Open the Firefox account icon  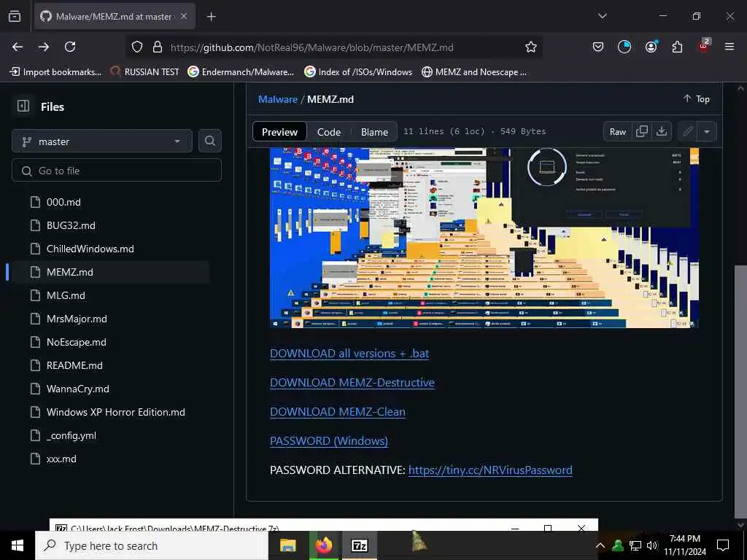[651, 47]
